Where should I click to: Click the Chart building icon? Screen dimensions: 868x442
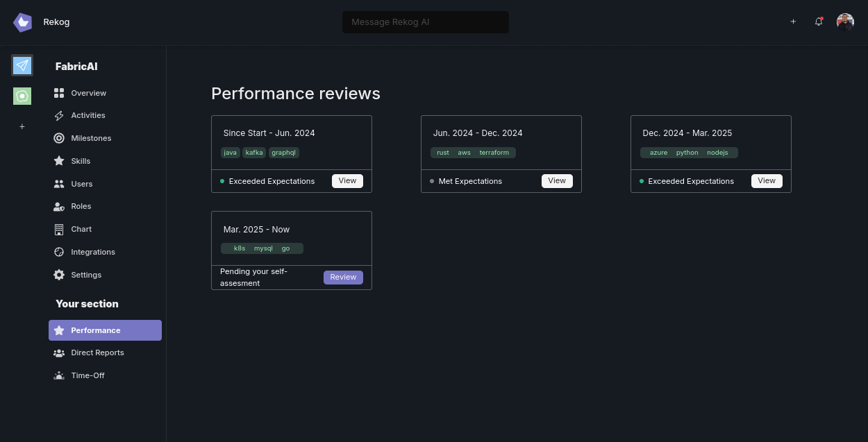59,229
